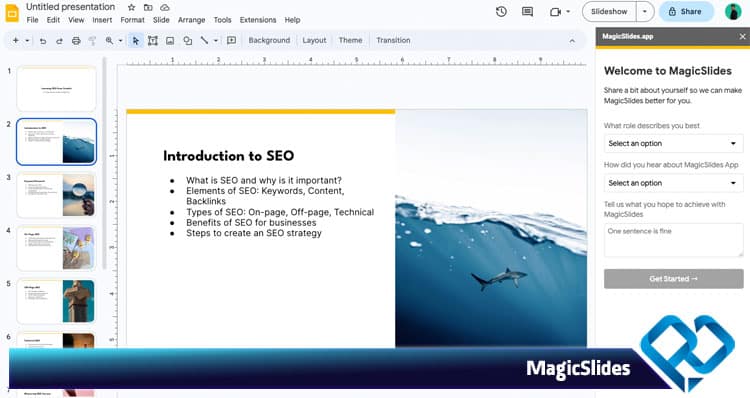This screenshot has width=750, height=398.
Task: Click Get Started in MagicSlides
Action: tap(673, 279)
